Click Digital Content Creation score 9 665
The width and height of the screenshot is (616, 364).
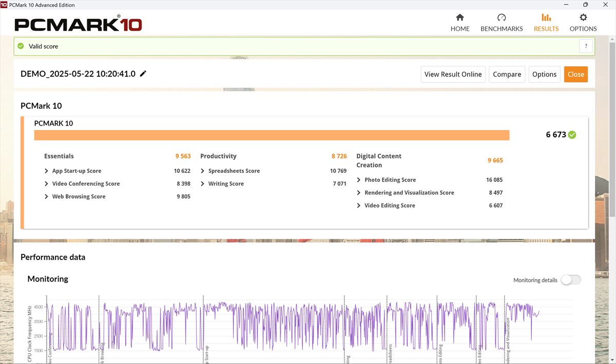point(495,160)
